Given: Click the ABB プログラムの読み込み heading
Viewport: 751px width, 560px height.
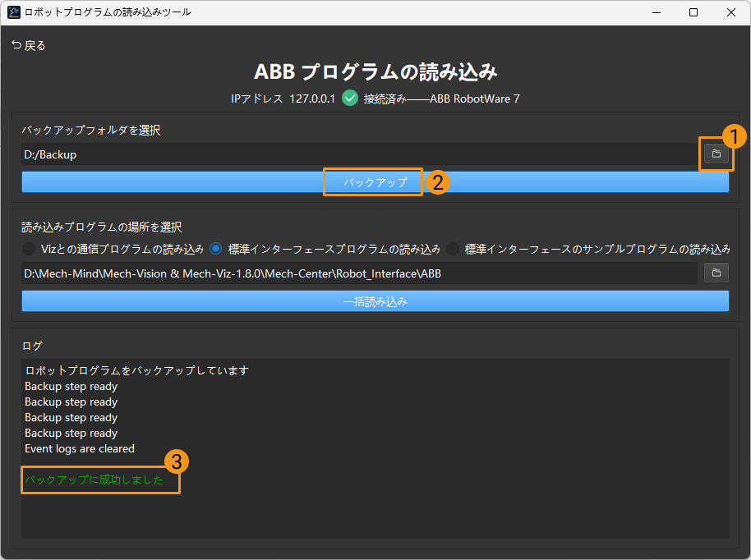Looking at the screenshot, I should [375, 71].
